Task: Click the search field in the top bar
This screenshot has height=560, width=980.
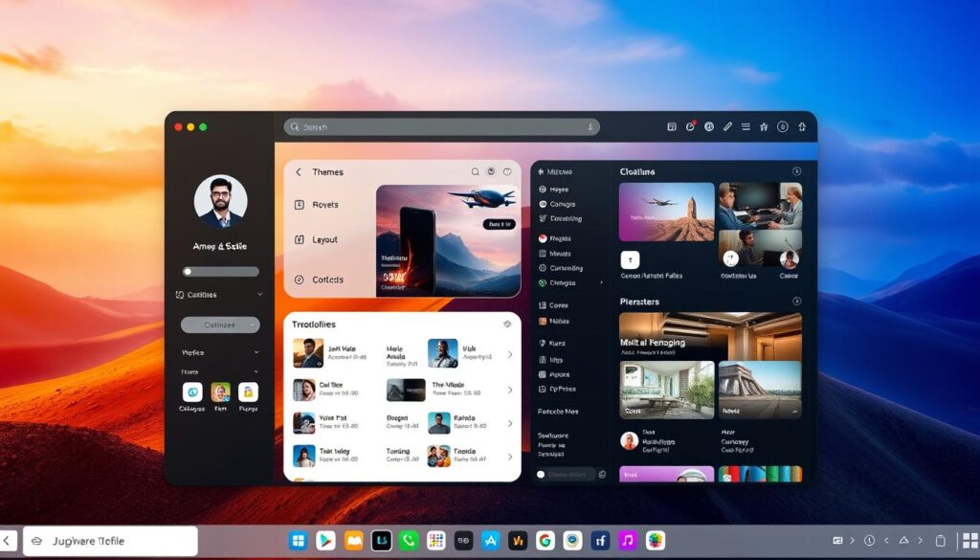Action: point(441,126)
